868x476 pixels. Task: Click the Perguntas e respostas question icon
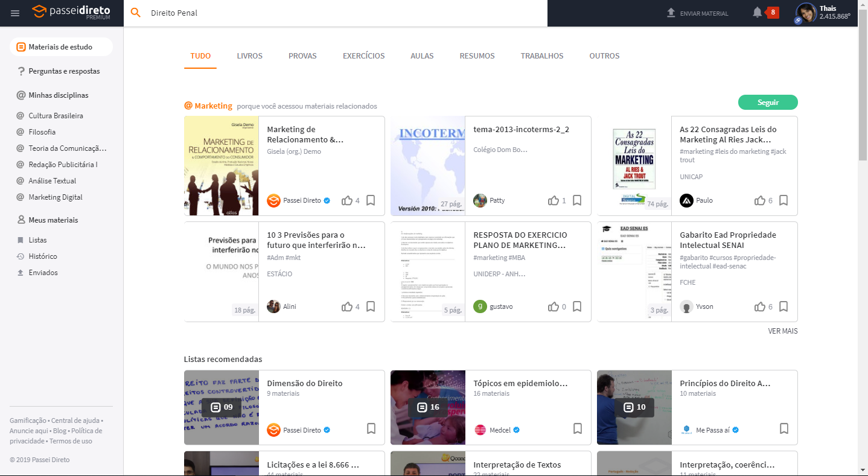coord(21,71)
